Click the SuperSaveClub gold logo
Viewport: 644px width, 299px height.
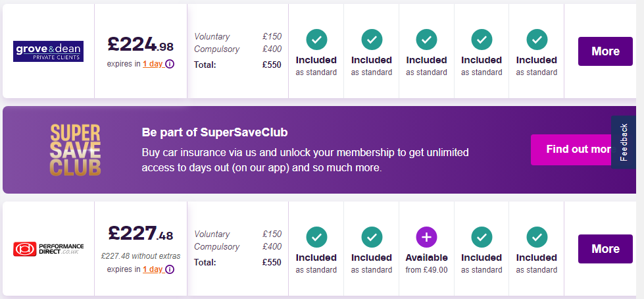(x=75, y=151)
